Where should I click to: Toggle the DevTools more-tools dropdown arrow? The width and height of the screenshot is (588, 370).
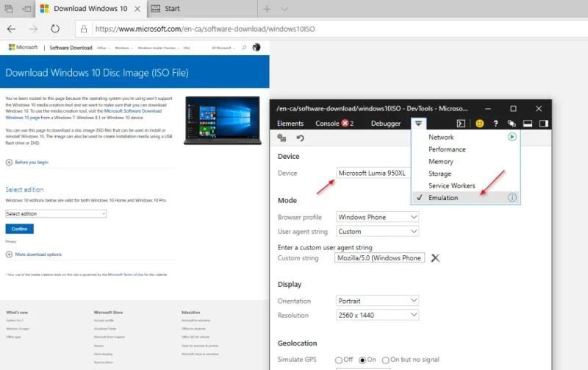coord(418,124)
